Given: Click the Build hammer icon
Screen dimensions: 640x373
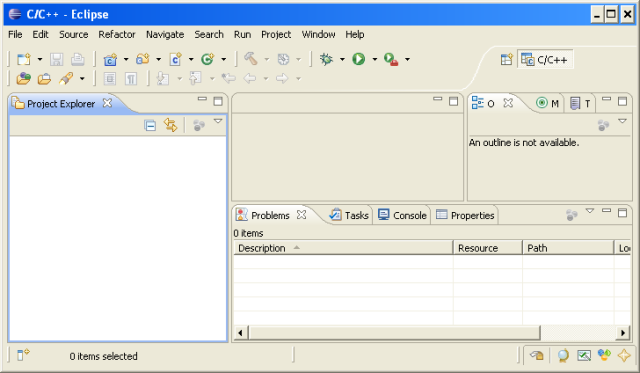Looking at the screenshot, I should point(251,59).
